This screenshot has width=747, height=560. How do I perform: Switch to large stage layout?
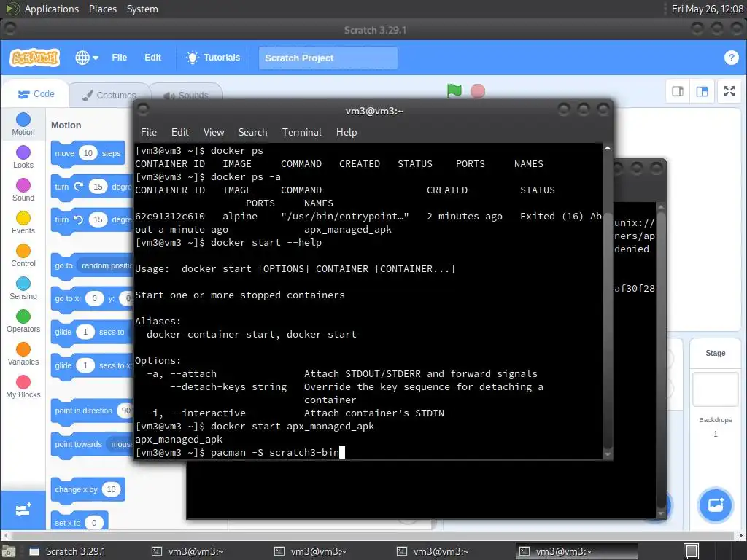tap(702, 91)
